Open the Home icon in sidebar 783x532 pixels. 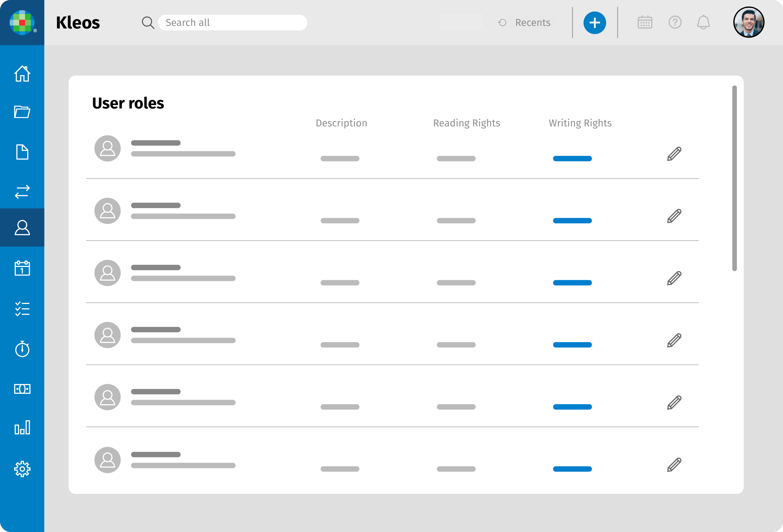(22, 73)
